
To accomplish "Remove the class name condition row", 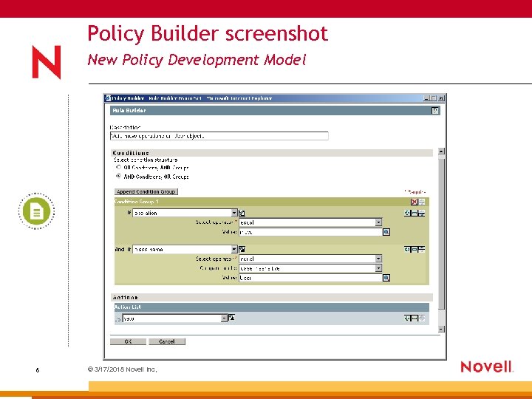I will coord(415,250).
